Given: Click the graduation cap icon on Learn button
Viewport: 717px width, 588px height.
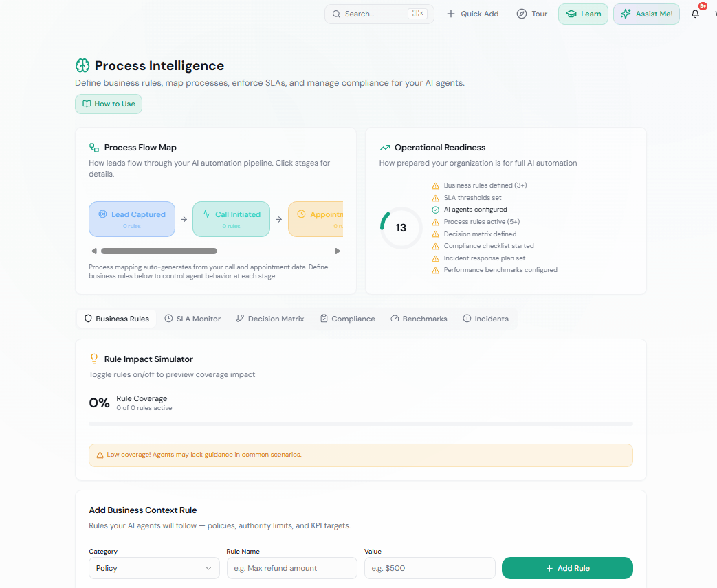Looking at the screenshot, I should point(571,13).
